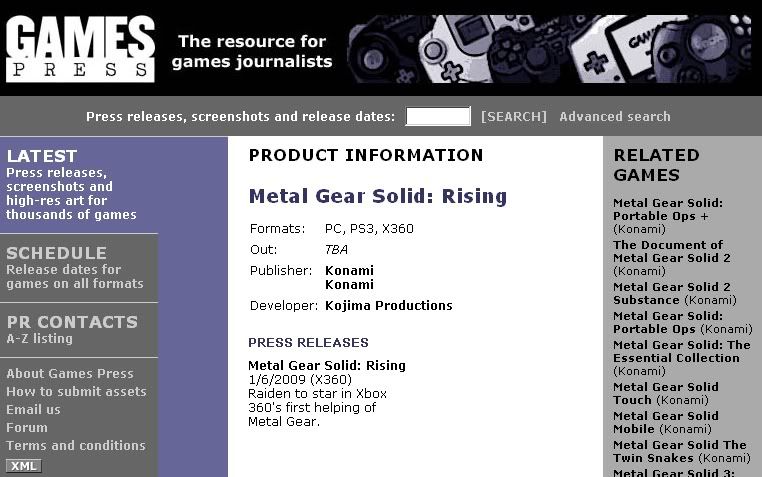Screen dimensions: 762x477
Task: Click the formats value PC, PS3, X360
Action: (x=369, y=229)
